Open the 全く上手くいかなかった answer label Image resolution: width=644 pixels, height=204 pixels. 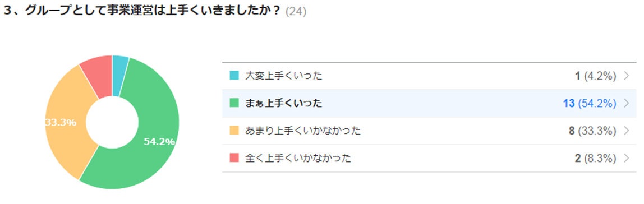click(298, 159)
